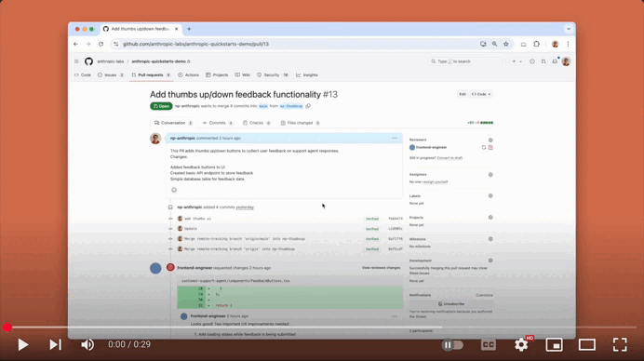This screenshot has height=361, width=644.
Task: Play the video
Action: (x=23, y=344)
